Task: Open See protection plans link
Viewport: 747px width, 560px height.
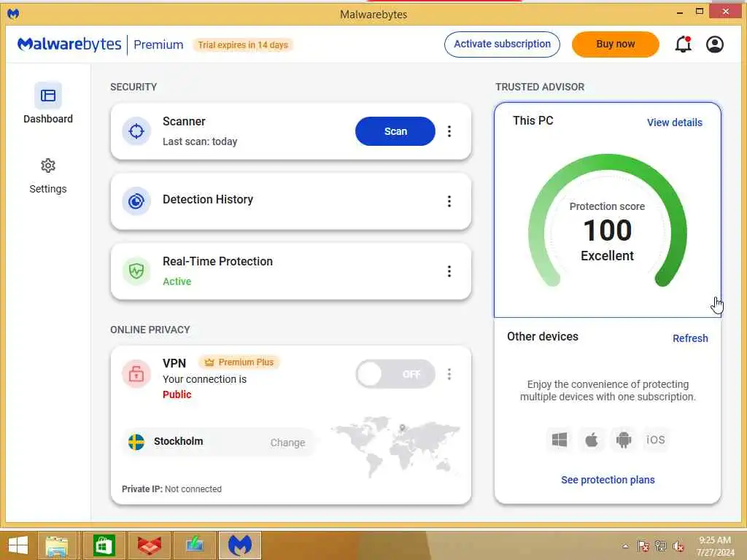Action: coord(608,480)
